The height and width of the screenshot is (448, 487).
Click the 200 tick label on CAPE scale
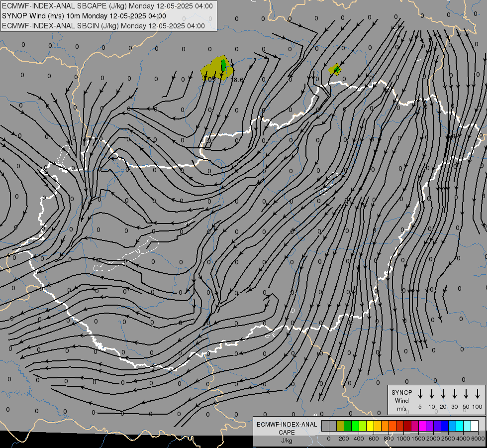click(344, 439)
